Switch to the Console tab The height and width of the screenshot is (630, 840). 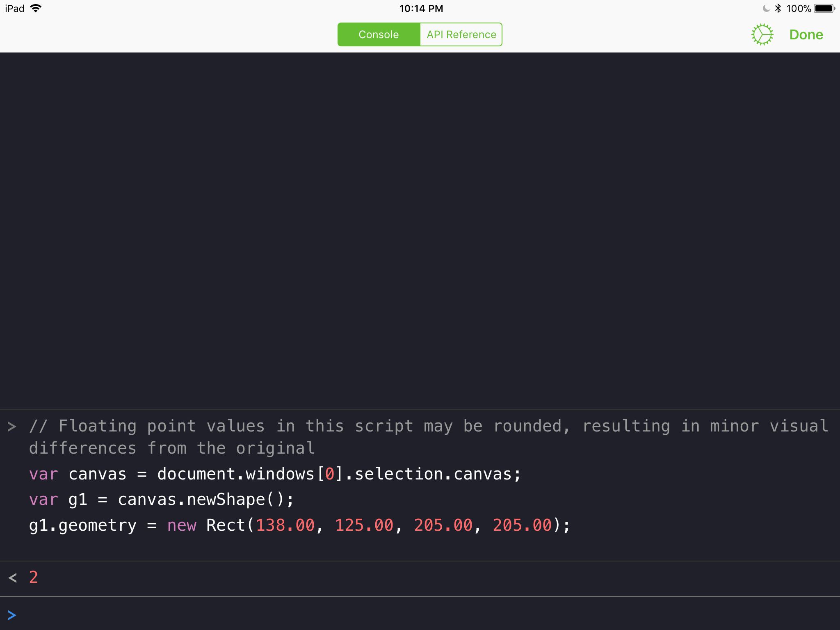(x=379, y=34)
